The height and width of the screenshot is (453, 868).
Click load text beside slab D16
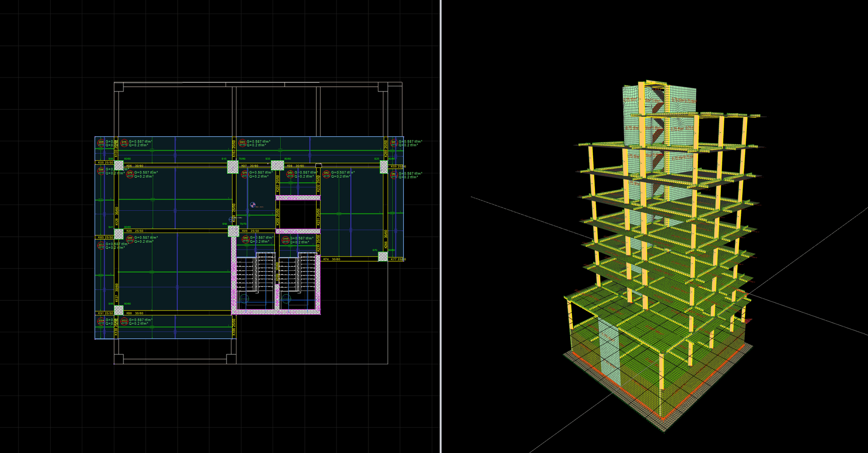pyautogui.click(x=141, y=143)
